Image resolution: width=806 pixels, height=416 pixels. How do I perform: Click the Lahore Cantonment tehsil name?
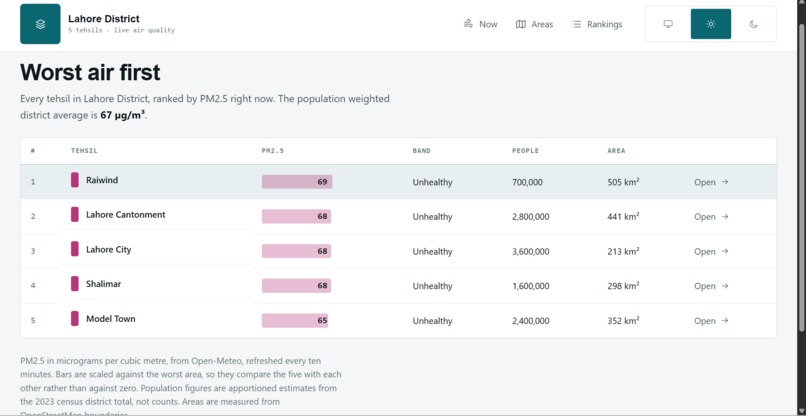[125, 214]
